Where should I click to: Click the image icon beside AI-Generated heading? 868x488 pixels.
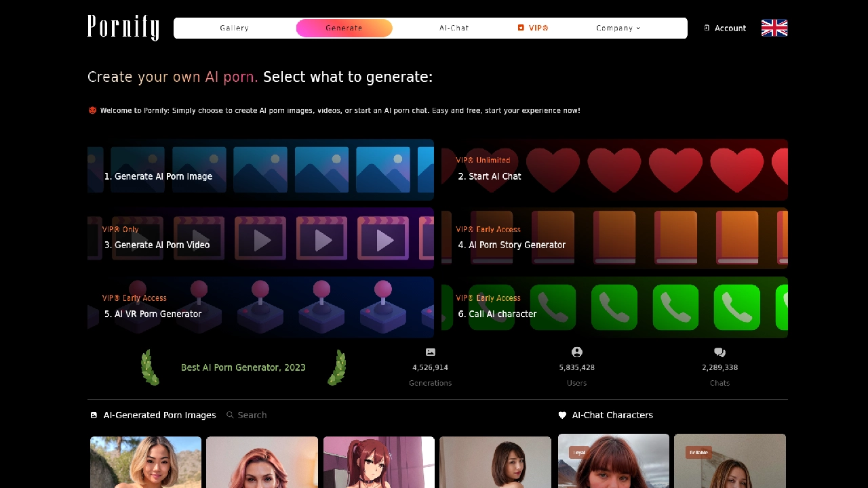(94, 415)
